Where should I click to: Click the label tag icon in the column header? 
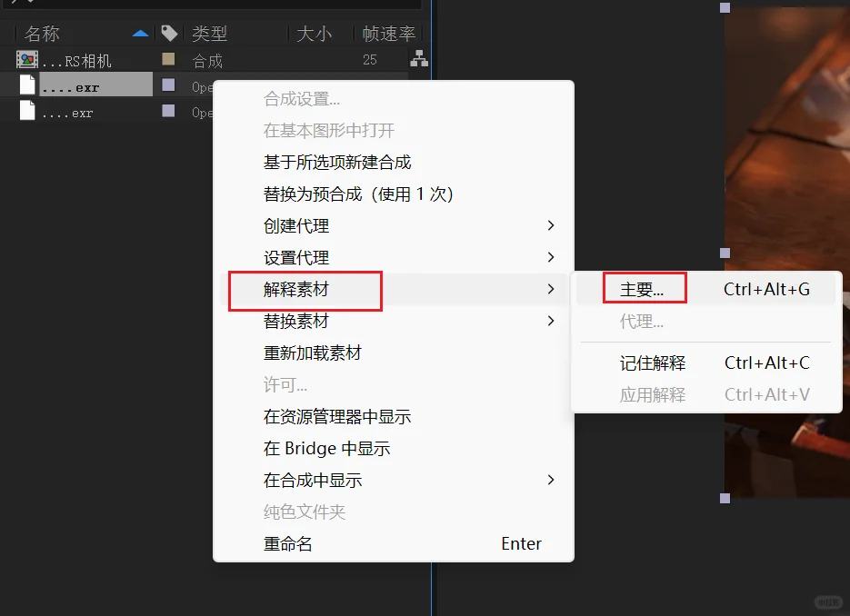tap(168, 33)
